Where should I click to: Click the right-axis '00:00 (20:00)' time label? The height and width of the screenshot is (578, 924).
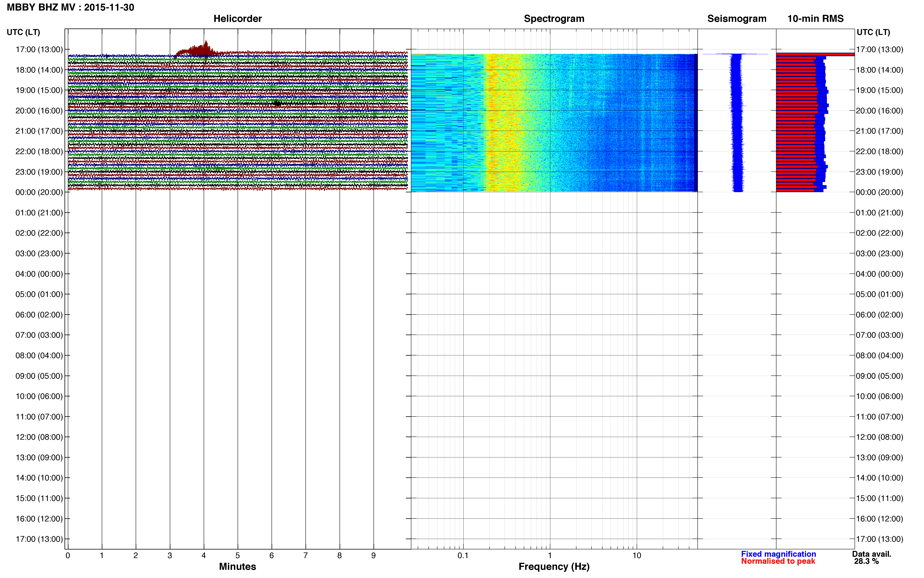click(879, 192)
